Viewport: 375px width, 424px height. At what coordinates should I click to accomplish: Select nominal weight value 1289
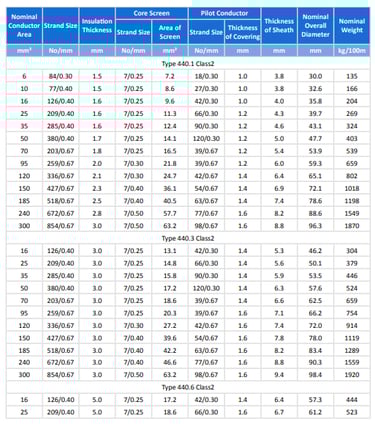tap(352, 351)
